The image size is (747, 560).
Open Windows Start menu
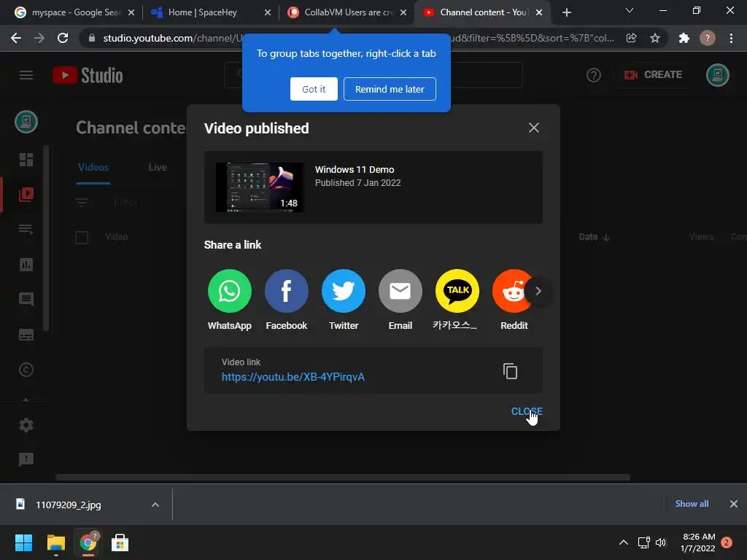pyautogui.click(x=23, y=542)
